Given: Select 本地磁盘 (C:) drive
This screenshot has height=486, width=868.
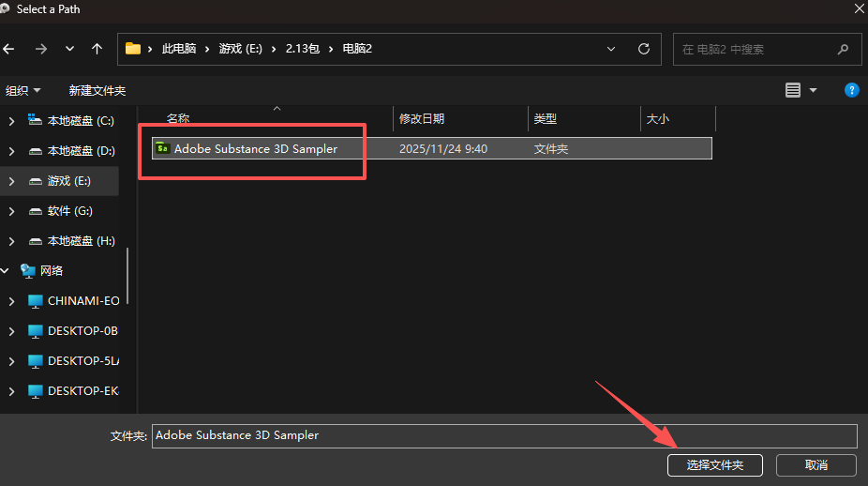Looking at the screenshot, I should pos(71,121).
